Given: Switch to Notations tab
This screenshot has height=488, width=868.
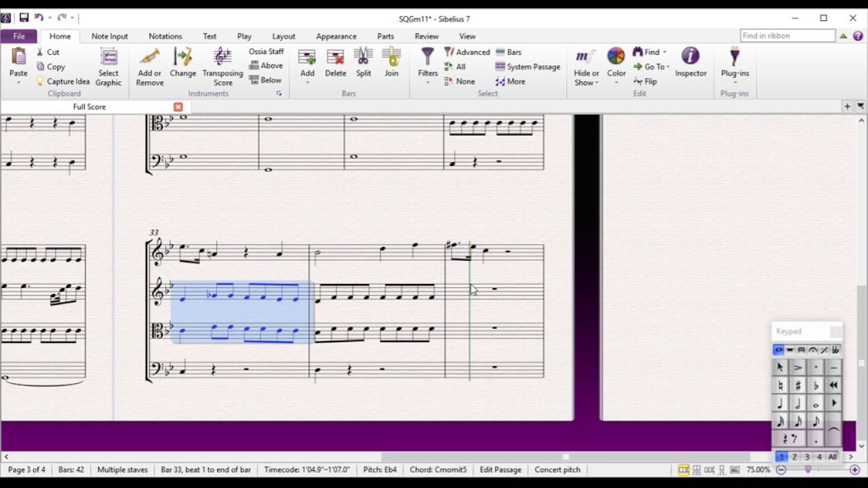Looking at the screenshot, I should pos(165,36).
